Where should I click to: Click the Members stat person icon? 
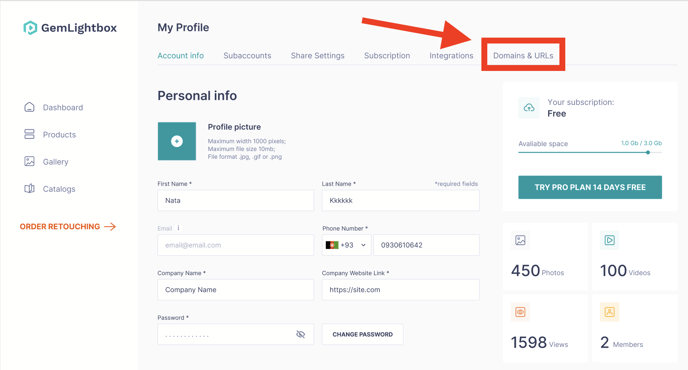[x=609, y=312]
